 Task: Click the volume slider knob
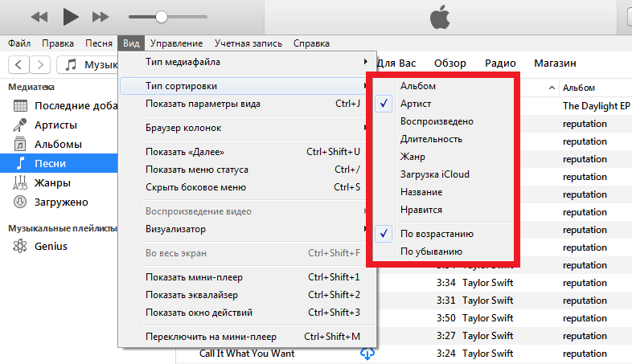click(x=162, y=16)
